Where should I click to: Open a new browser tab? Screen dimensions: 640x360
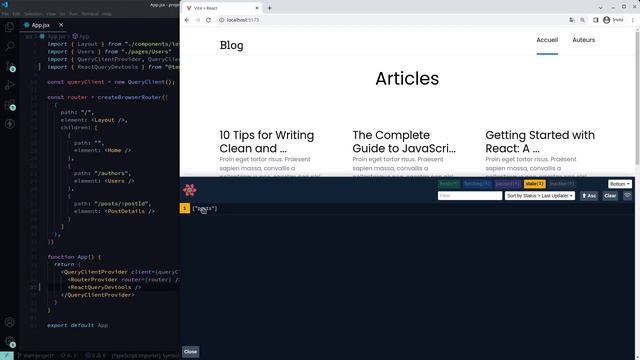269,8
